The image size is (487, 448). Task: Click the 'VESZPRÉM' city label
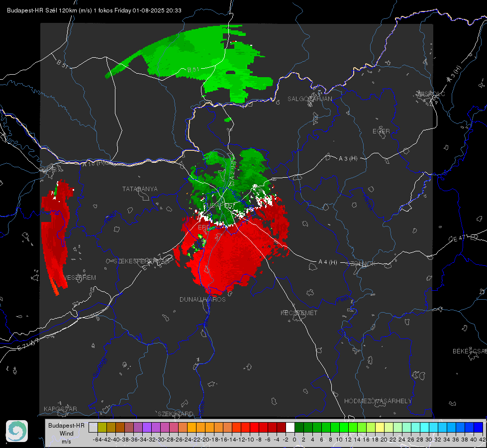(79, 277)
